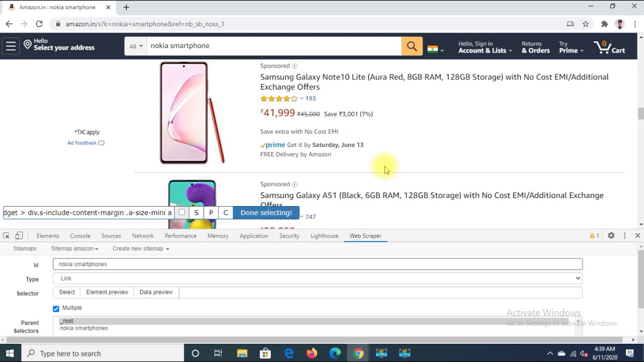Open DevTools settings gear
Image resolution: width=644 pixels, height=362 pixels.
[611, 235]
